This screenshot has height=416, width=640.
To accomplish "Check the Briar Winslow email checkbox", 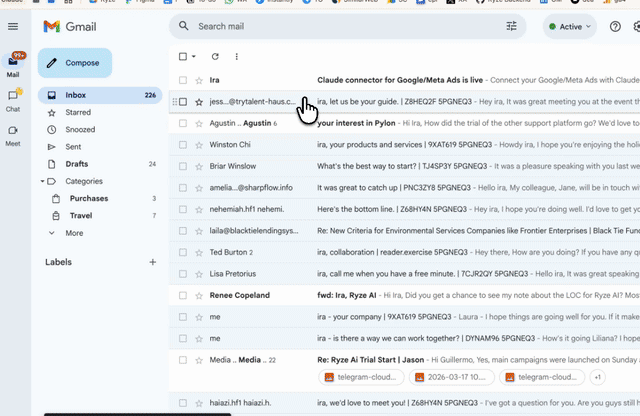I will (183, 166).
